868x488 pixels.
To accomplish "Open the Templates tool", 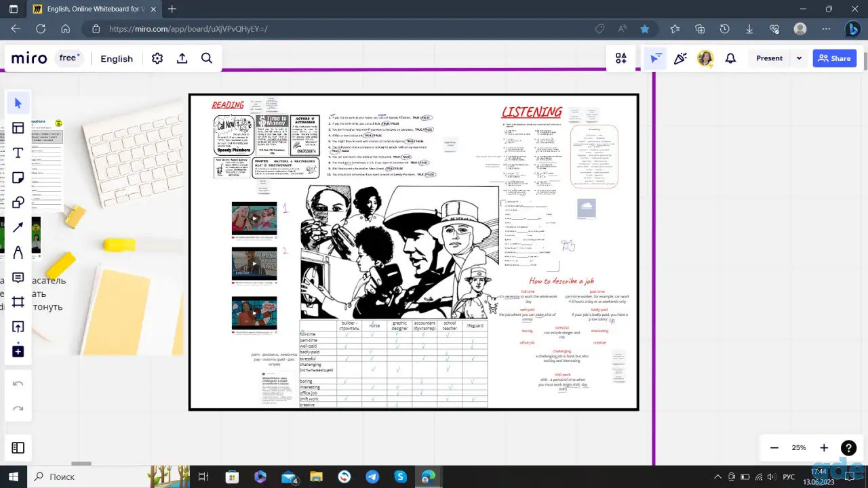I will 18,128.
